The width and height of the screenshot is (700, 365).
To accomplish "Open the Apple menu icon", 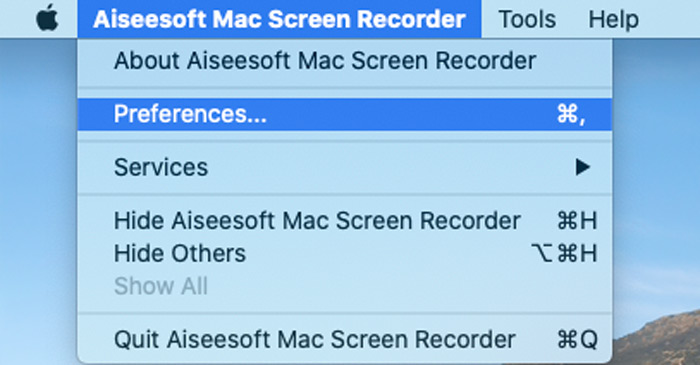I will [47, 19].
